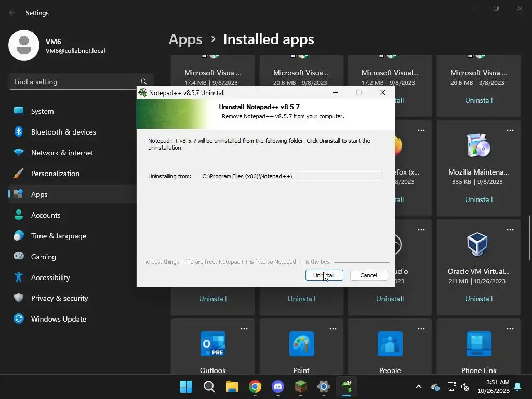Open the Windows Start menu
This screenshot has height=399, width=532.
pos(186,387)
